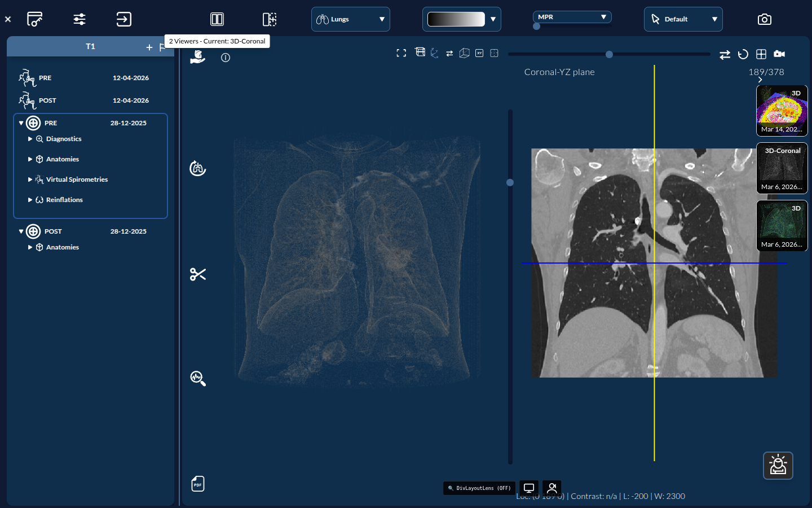Expand Anatomies under POST 28-12-2025
Screen dimensions: 812x508
30,247
